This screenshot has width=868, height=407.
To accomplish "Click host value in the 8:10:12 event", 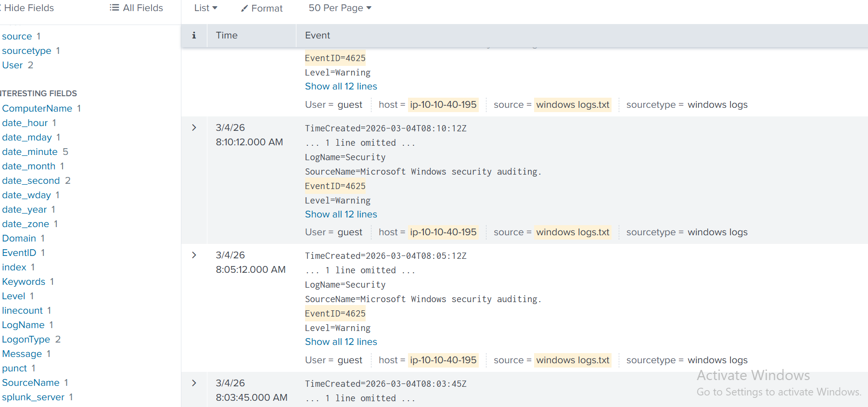I will [x=443, y=232].
